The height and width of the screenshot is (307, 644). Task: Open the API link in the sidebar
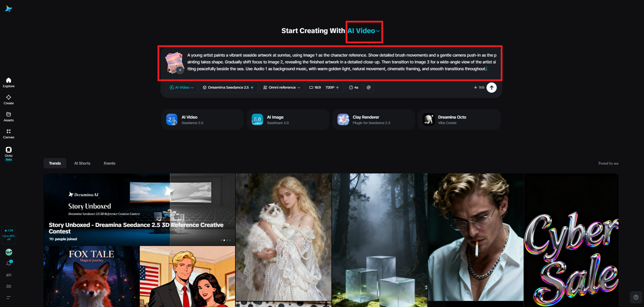point(9,275)
